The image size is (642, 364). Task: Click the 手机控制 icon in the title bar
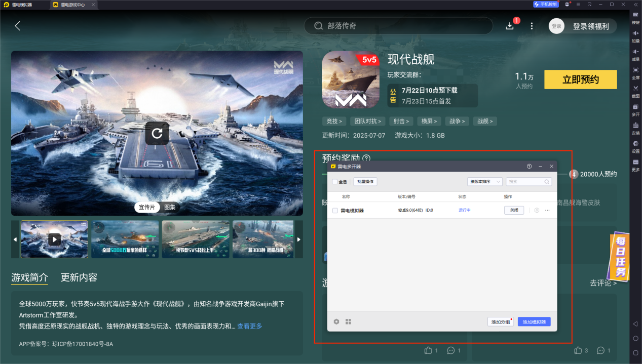(546, 4)
